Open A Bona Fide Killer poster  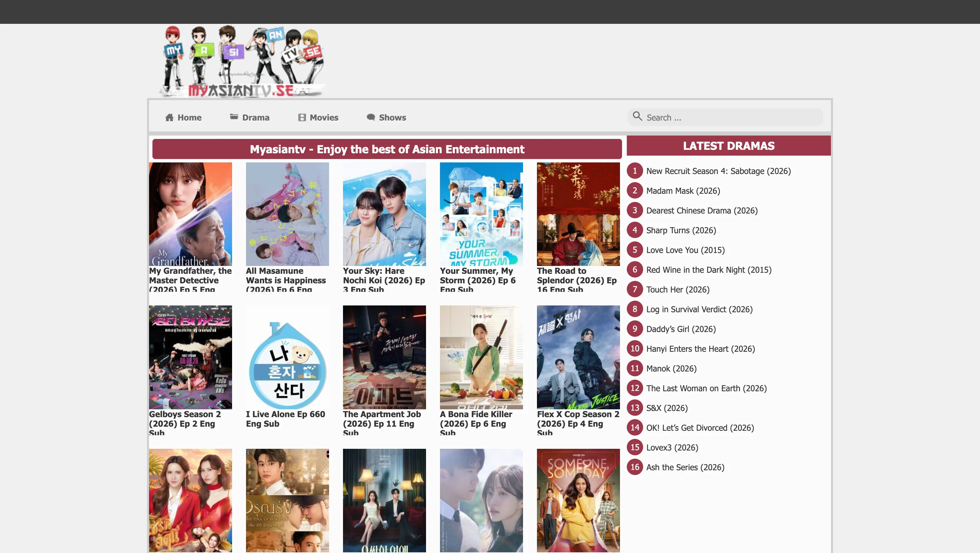(481, 358)
